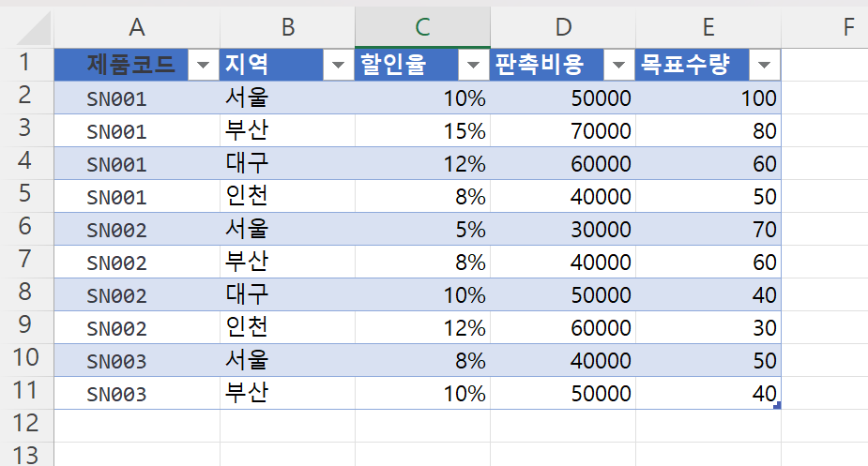
Task: Select the 70000 cost cell
Action: 563,130
